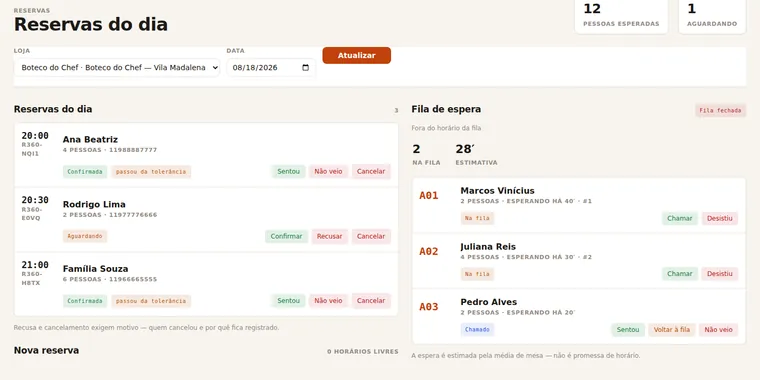760x380 pixels.
Task: Click phone number 11977776666
Action: pos(133,215)
